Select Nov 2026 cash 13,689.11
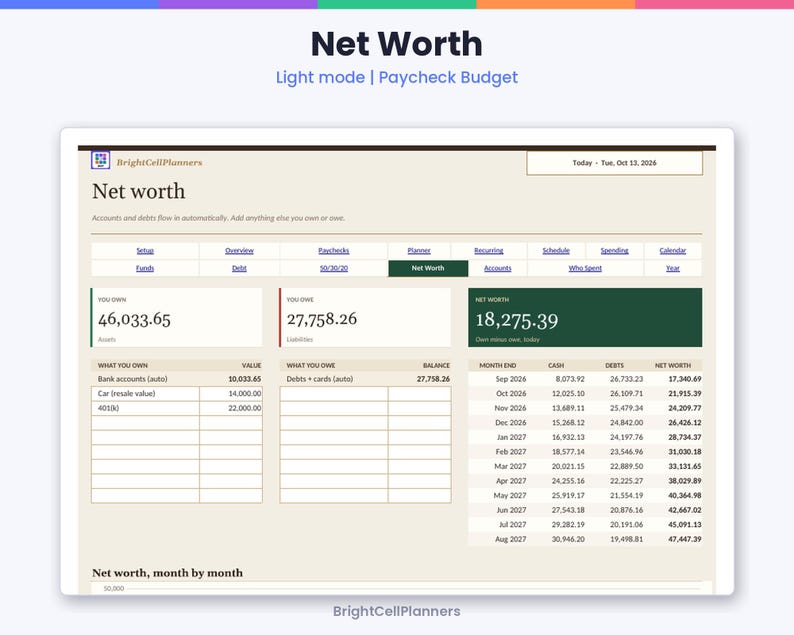The width and height of the screenshot is (794, 635). coord(568,408)
